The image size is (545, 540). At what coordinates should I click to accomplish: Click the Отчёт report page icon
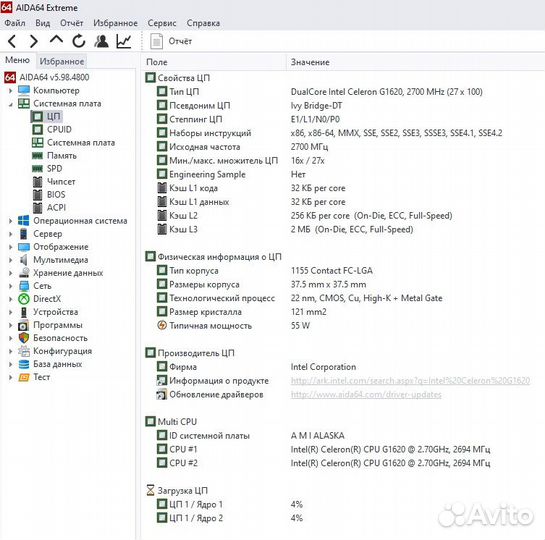click(156, 41)
